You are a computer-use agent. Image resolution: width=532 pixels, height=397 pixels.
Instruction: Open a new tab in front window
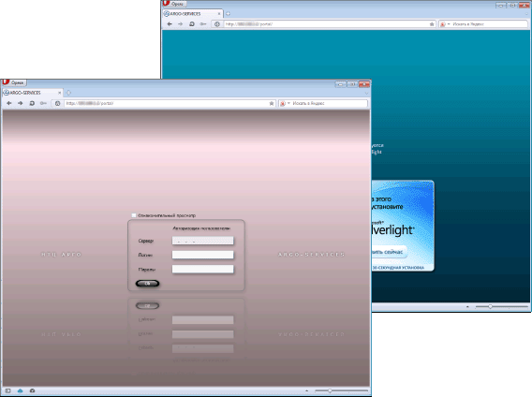pos(68,93)
